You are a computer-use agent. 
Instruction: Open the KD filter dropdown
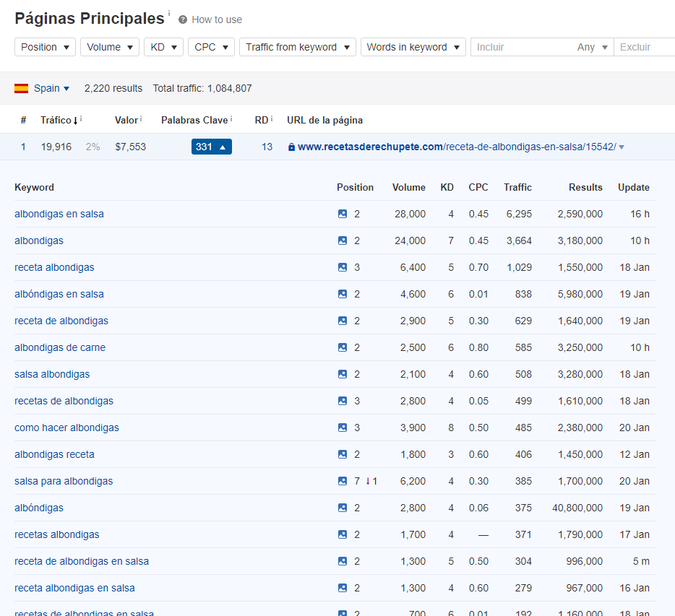(x=163, y=47)
